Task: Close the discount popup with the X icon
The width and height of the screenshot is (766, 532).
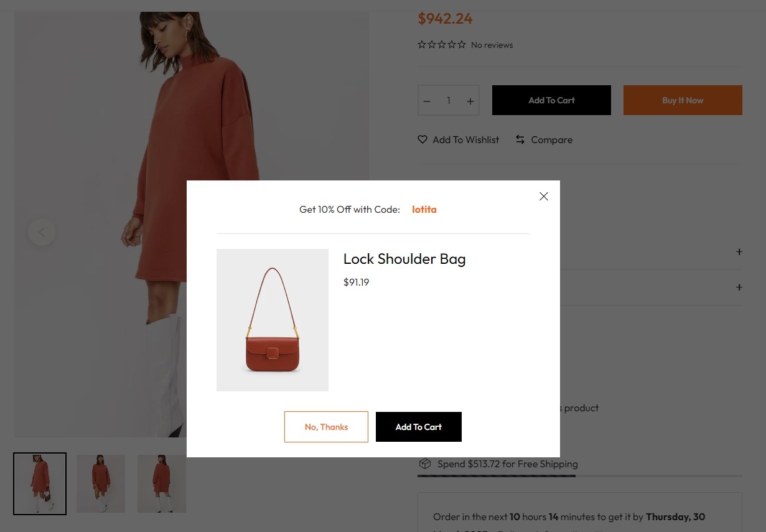Action: pos(544,196)
